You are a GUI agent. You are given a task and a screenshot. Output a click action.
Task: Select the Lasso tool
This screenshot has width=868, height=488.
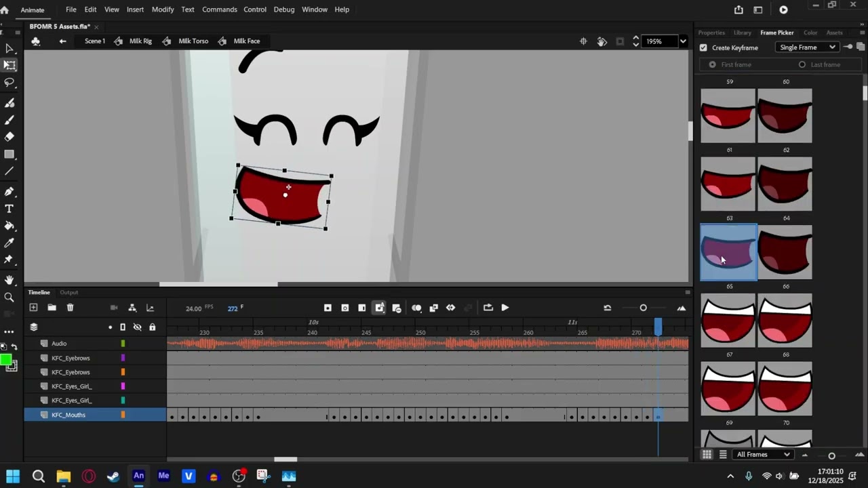point(9,83)
